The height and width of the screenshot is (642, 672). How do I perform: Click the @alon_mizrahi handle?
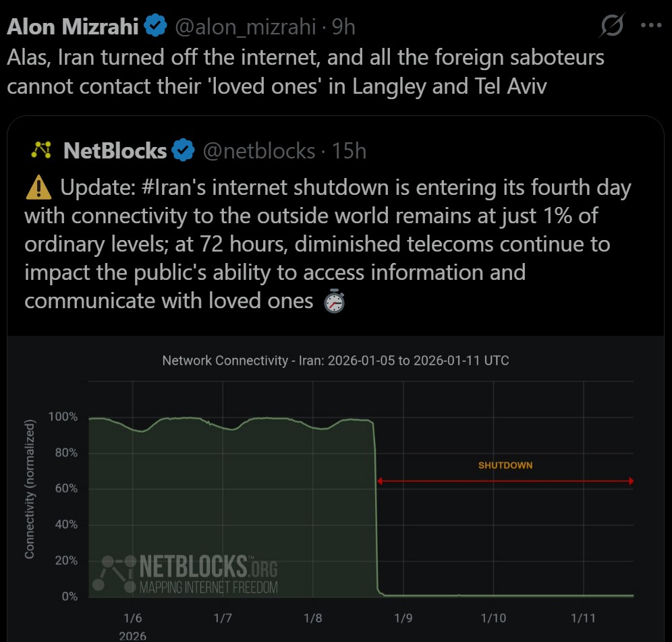pyautogui.click(x=245, y=26)
